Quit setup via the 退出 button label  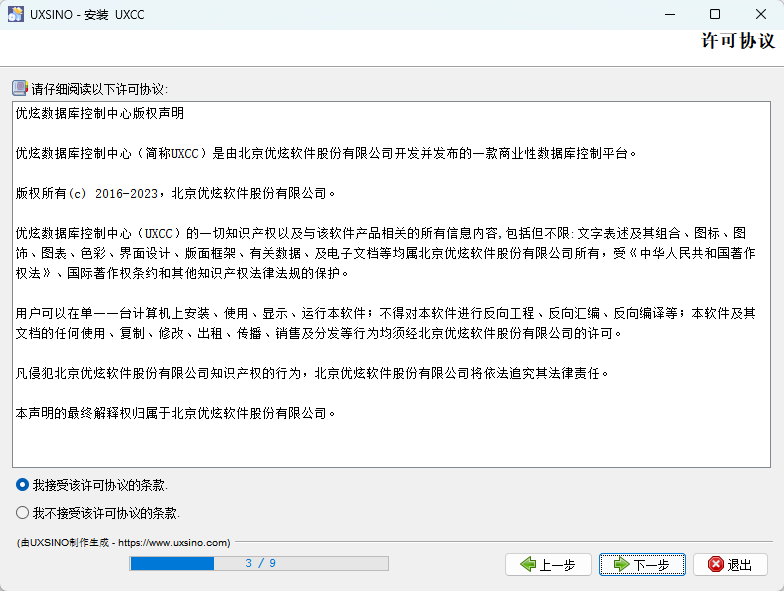740,565
